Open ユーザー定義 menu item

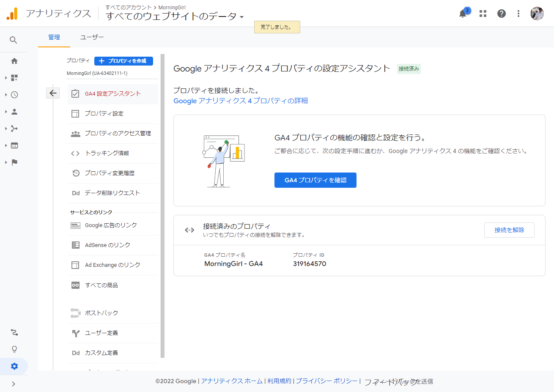112,333
